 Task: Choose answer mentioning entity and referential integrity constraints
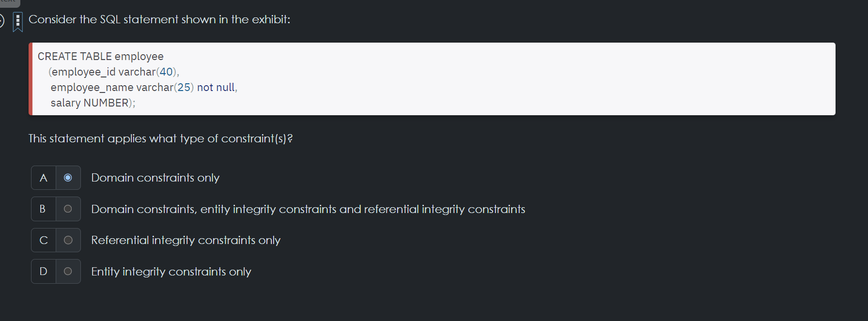point(308,209)
